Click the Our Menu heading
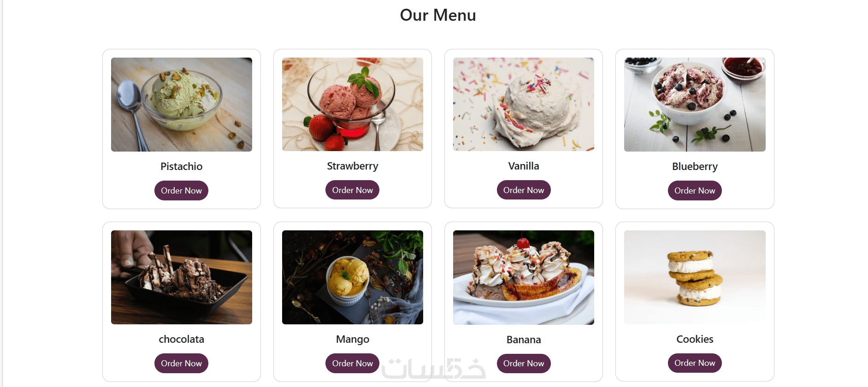 [438, 15]
